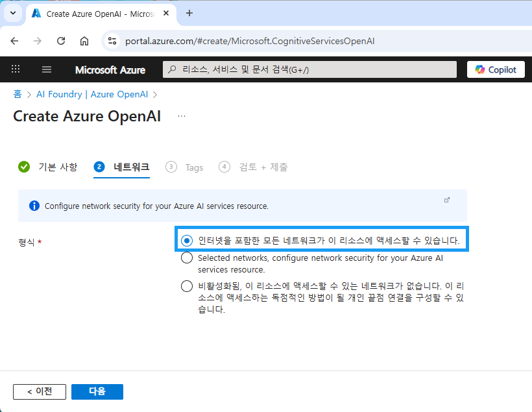The width and height of the screenshot is (532, 412).
Task: Launch Copilot from the top bar
Action: (x=496, y=69)
